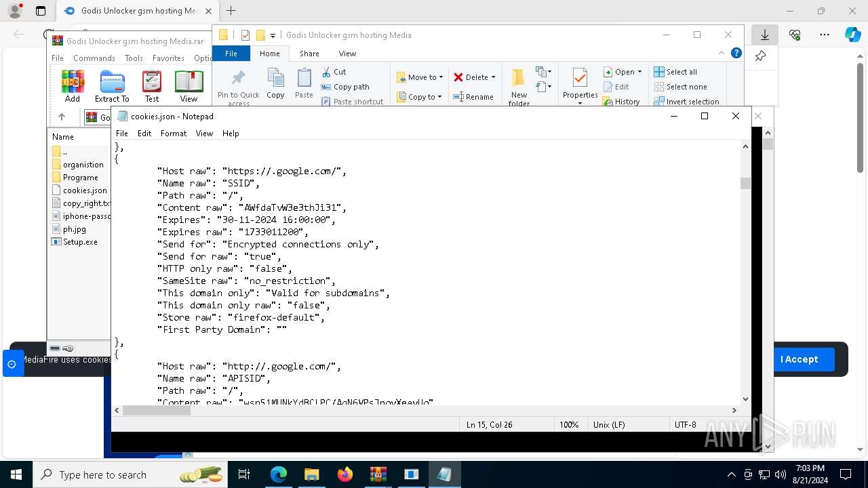Click Select none in Explorer ribbon

pyautogui.click(x=680, y=87)
